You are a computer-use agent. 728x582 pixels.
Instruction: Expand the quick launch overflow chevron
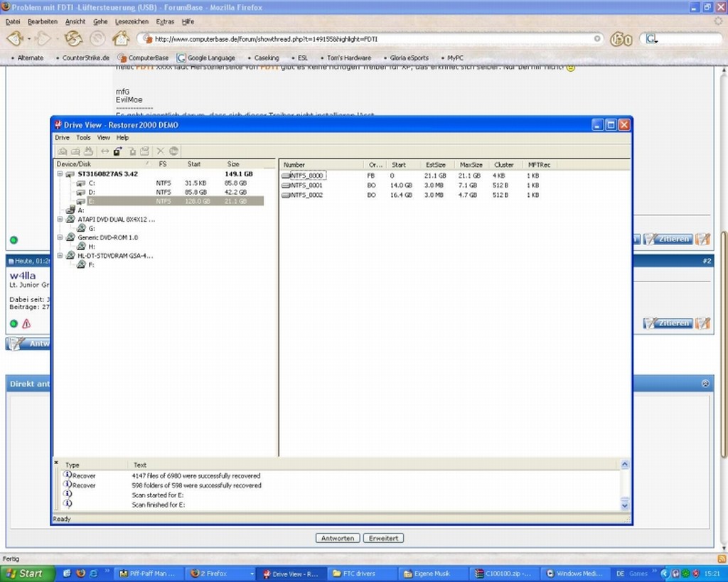coord(107,571)
